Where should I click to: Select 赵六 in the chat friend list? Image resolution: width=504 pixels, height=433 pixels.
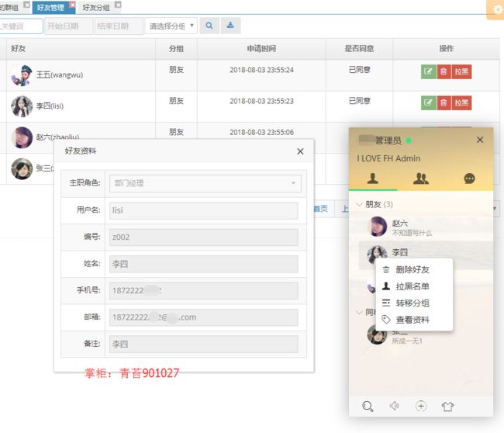click(426, 227)
